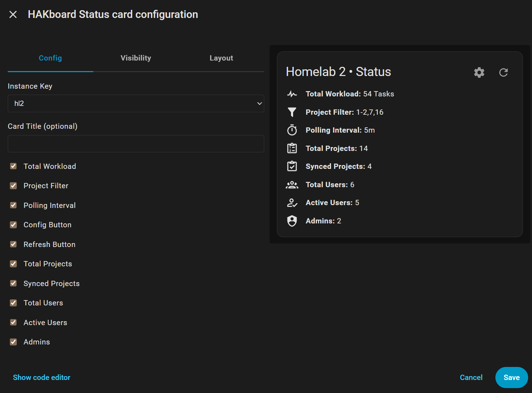Click the Synced Projects clipboard check icon
Viewport: 532px width, 393px height.
pyautogui.click(x=292, y=166)
